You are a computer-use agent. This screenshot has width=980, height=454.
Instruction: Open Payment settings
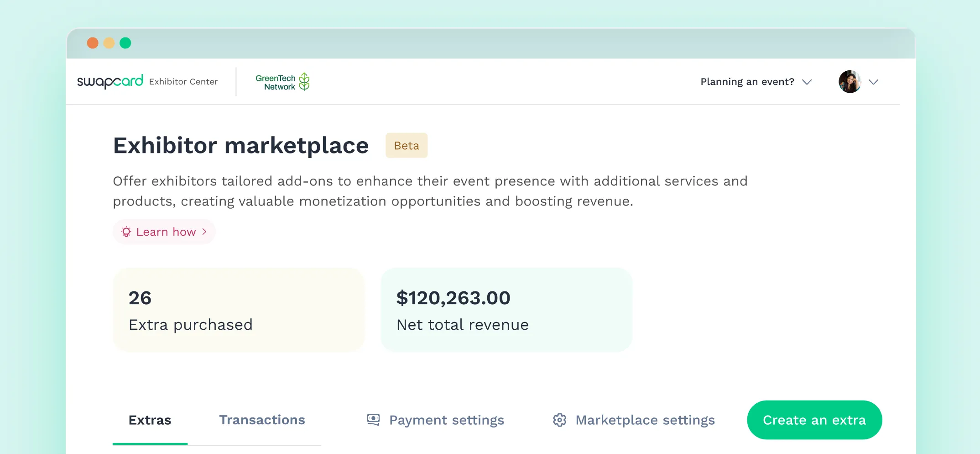click(446, 420)
